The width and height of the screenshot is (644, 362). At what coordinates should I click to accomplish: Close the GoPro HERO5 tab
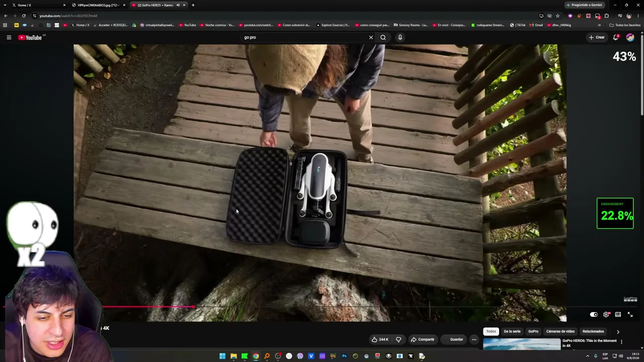point(184,5)
